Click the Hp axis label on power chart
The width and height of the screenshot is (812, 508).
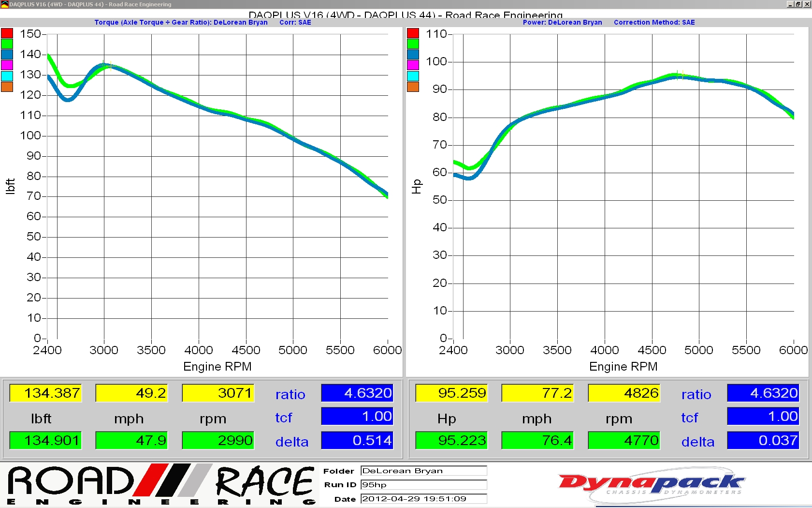(x=417, y=186)
